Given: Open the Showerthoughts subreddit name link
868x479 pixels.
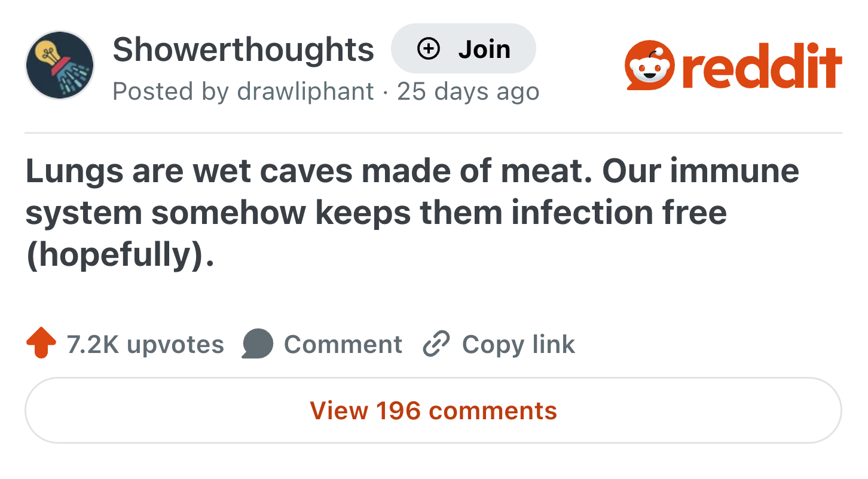Looking at the screenshot, I should pos(243,50).
